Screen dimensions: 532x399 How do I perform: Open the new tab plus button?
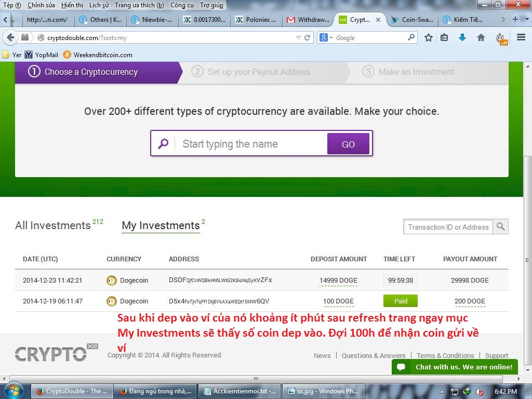tap(515, 19)
